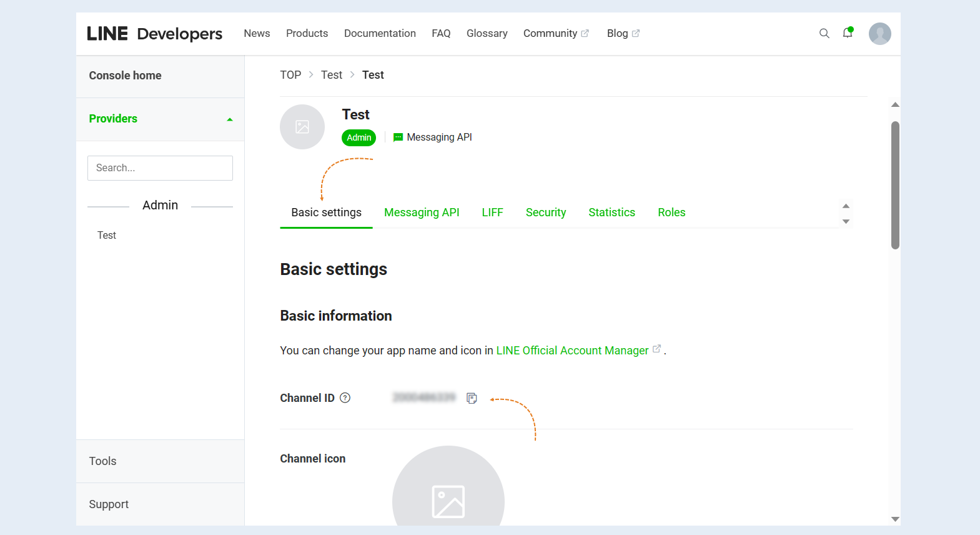Screen dimensions: 980x535
Task: Open the LINE Official Account Manager link
Action: click(x=578, y=351)
